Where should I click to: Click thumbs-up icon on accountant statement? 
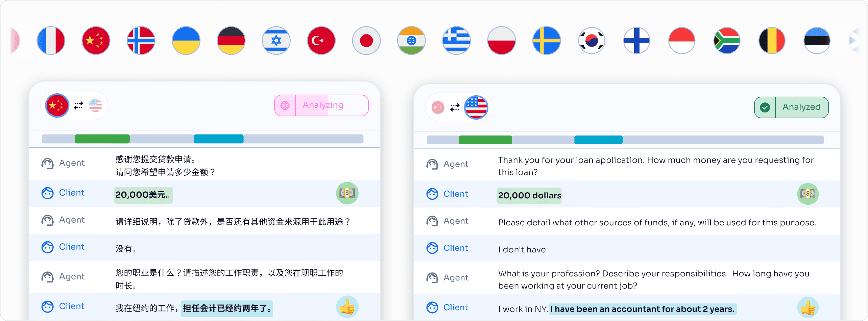click(x=808, y=307)
